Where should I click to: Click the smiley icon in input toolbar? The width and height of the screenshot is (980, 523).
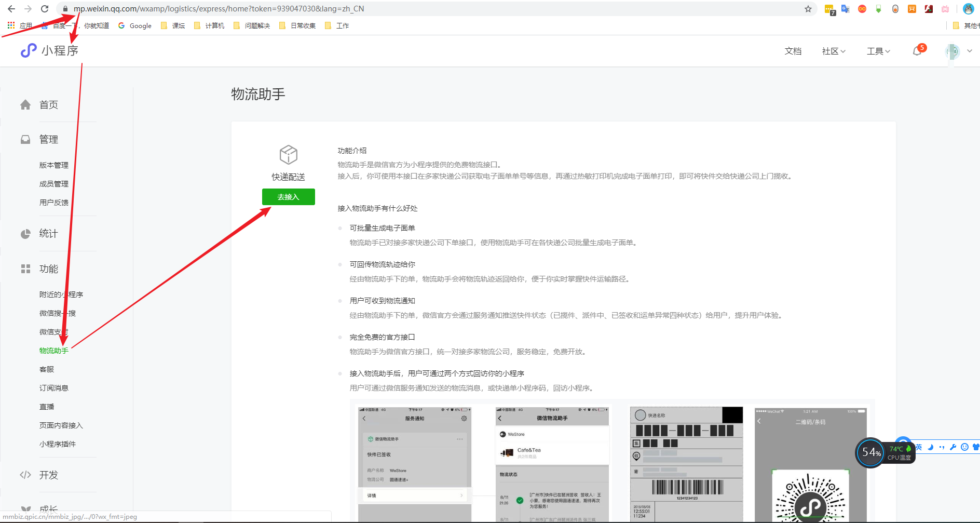[x=964, y=447]
